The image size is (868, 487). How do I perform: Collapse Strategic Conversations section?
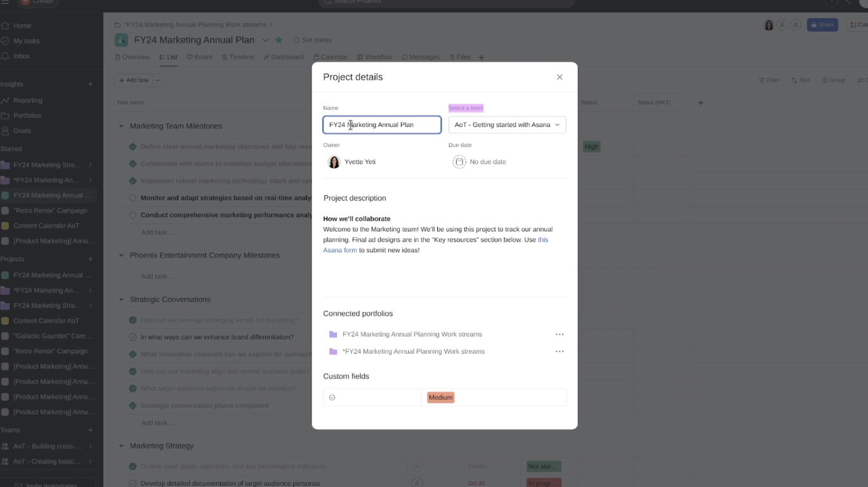coord(121,299)
